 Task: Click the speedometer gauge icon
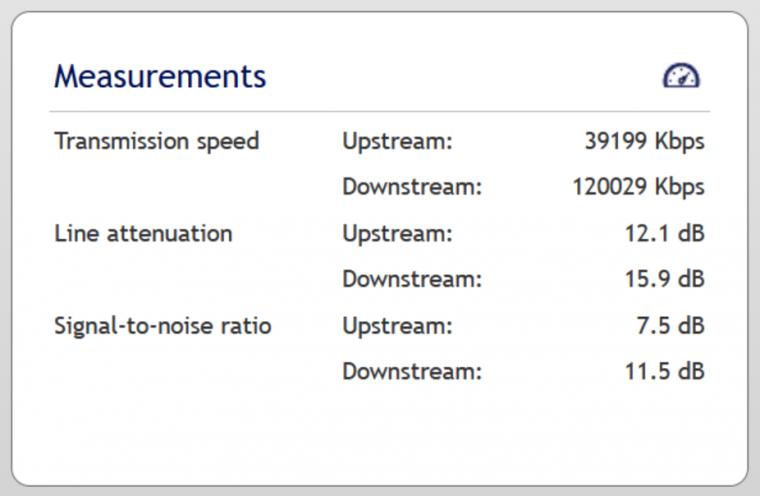[681, 76]
